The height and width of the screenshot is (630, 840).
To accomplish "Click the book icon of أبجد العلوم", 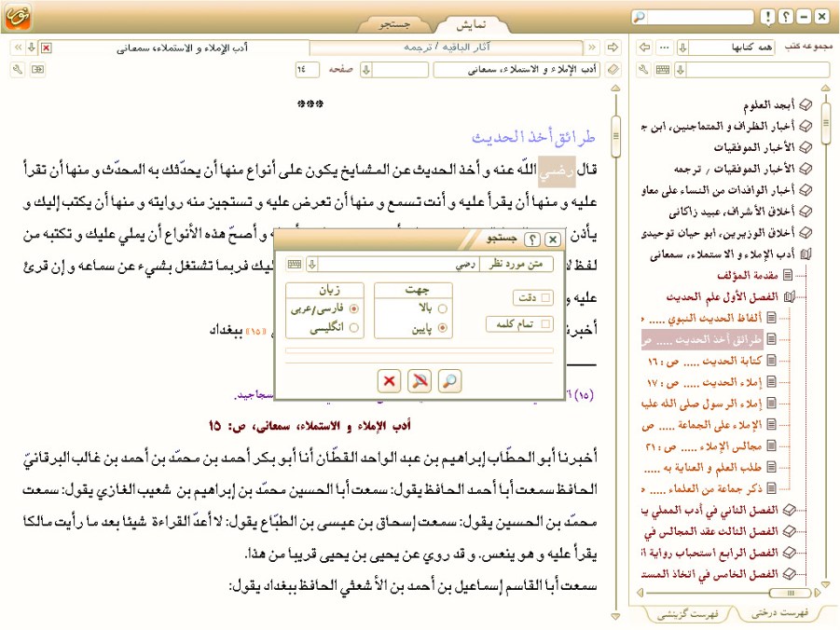I will tap(806, 105).
